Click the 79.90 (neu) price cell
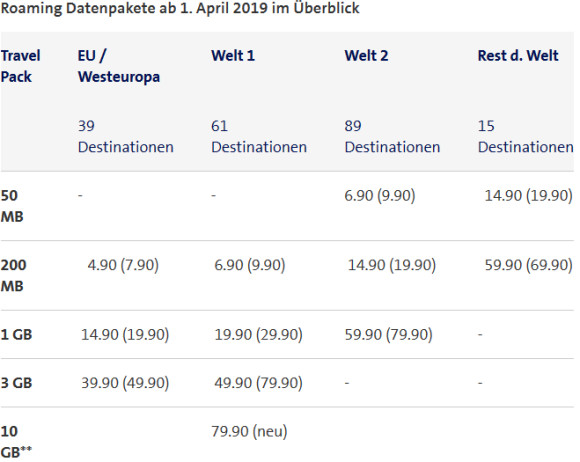The width and height of the screenshot is (580, 462). pyautogui.click(x=249, y=431)
